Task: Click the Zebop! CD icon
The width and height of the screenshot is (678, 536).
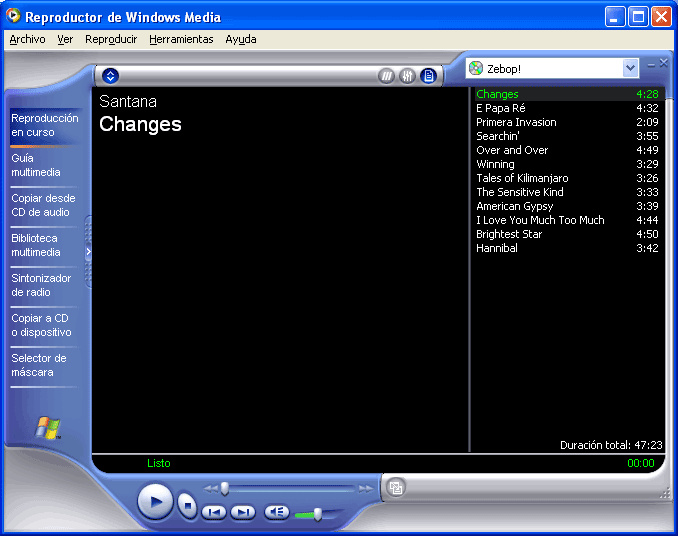Action: (476, 68)
